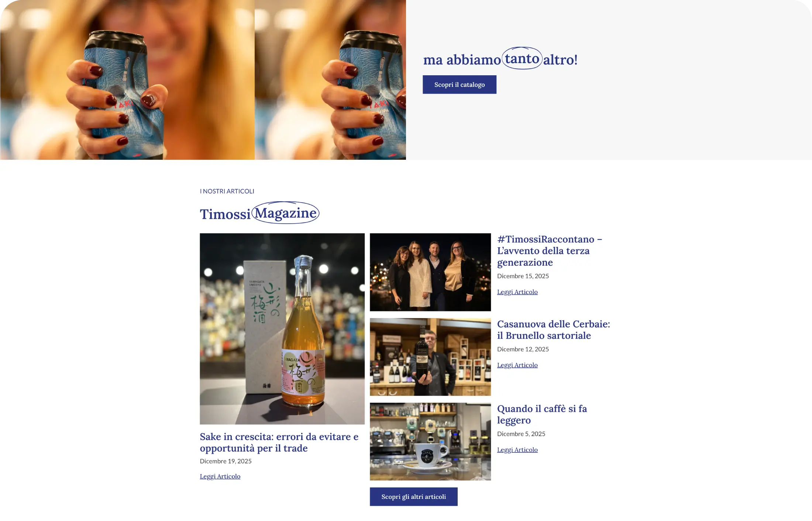This screenshot has height=521, width=812.
Task: Select the man holding wine bottle image
Action: click(430, 357)
